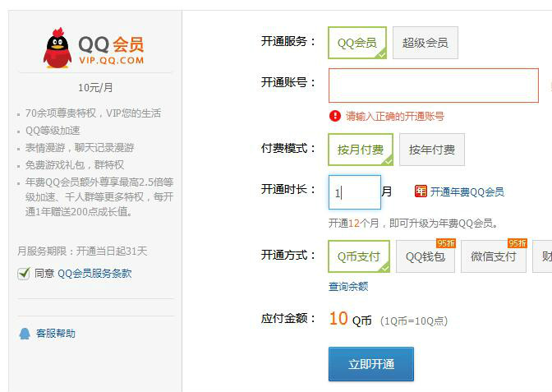Click the 70余项尊贵特权 list item
Screen dimensions: 552x392
93,113
